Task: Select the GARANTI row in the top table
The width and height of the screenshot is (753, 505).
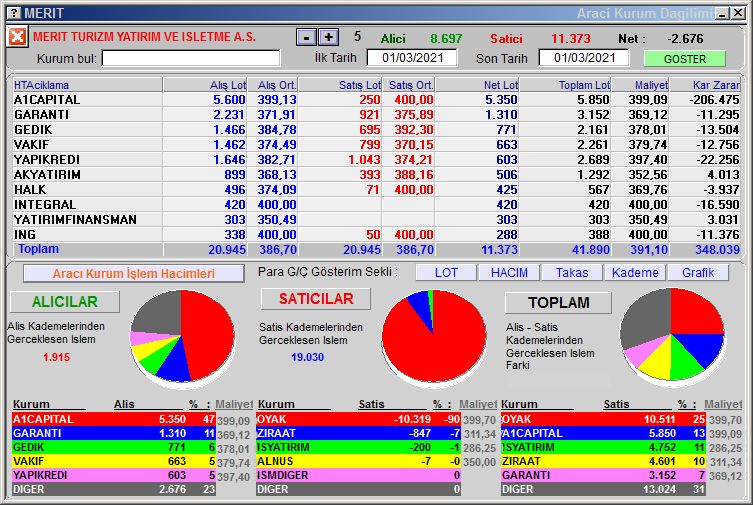Action: point(376,114)
